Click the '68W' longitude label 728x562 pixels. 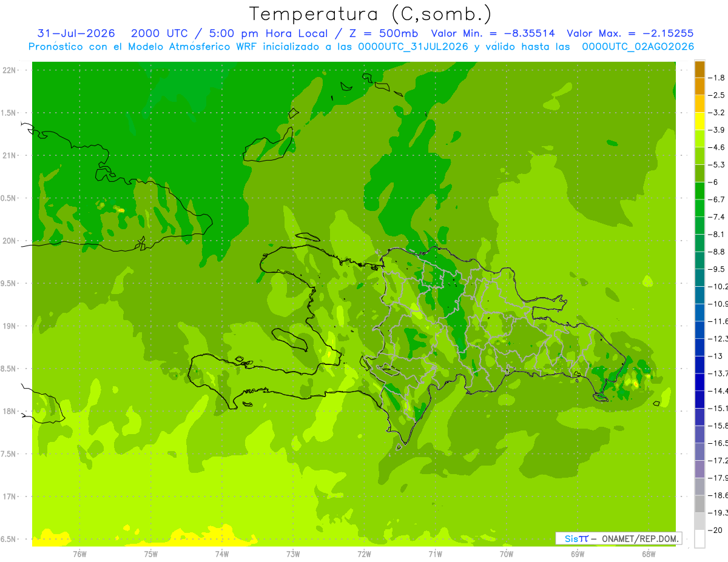click(x=649, y=554)
